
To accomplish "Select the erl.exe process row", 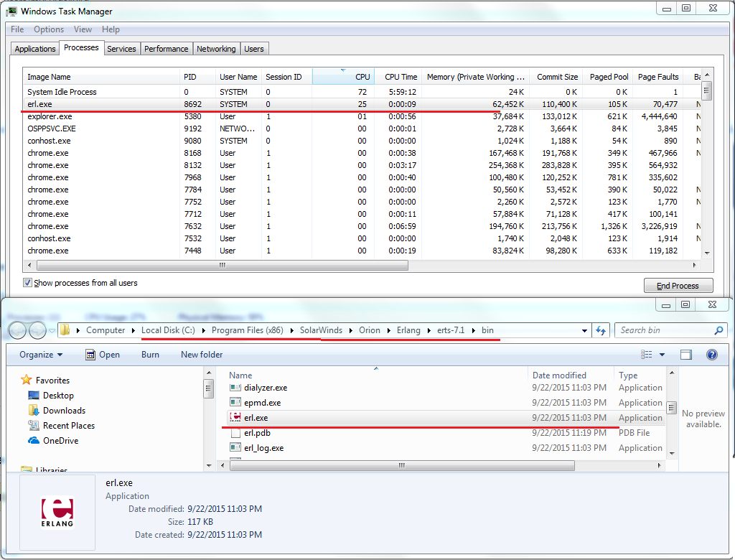I will pos(362,104).
